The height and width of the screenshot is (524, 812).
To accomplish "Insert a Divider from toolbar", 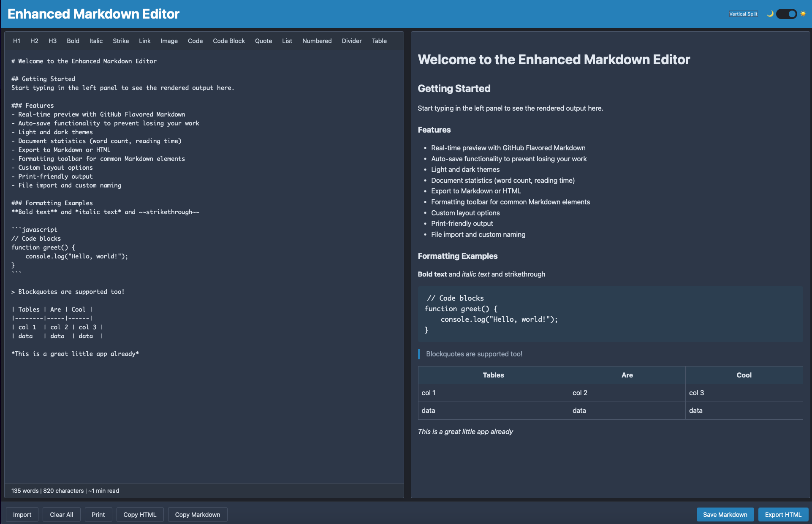I will [352, 41].
